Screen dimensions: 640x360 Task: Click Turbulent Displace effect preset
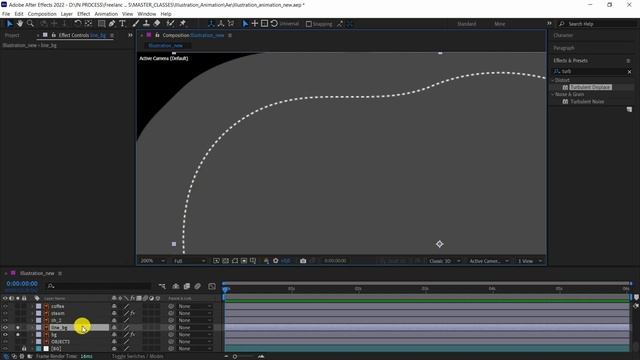pos(590,87)
